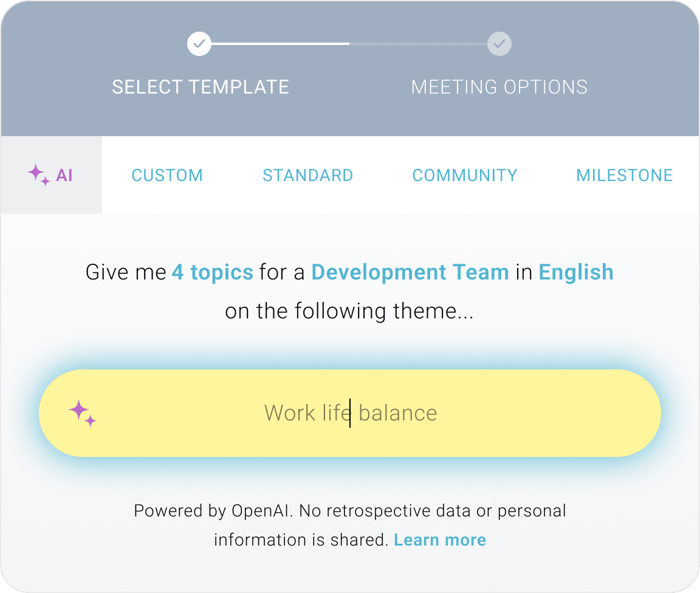700x593 pixels.
Task: Open the "Learn more" link
Action: pyautogui.click(x=440, y=540)
